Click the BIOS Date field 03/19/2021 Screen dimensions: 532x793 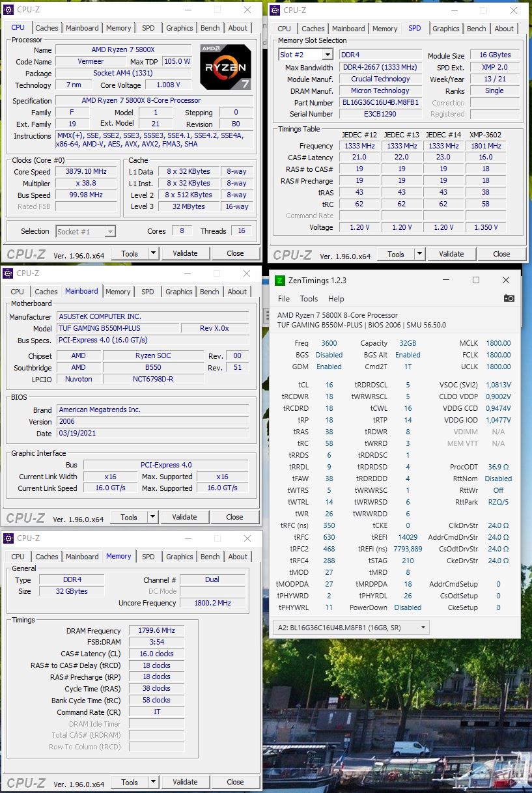[152, 433]
